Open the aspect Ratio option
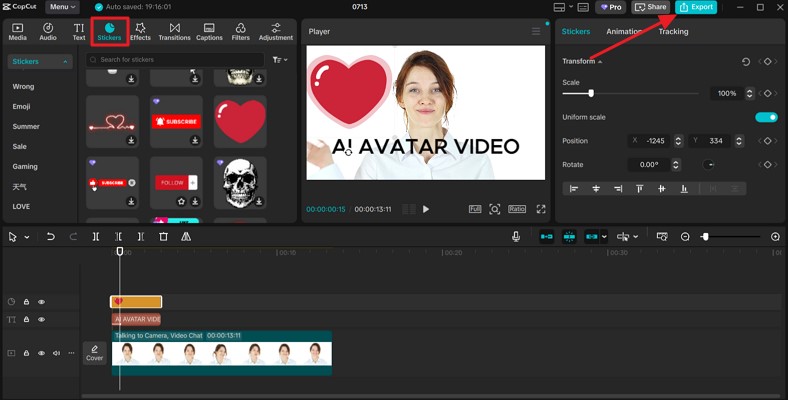 pos(517,209)
